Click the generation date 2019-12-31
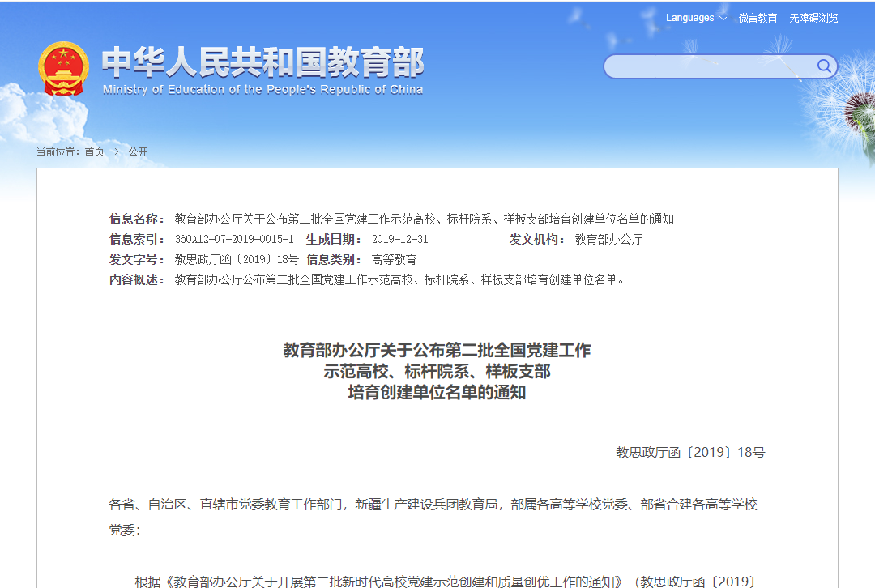The height and width of the screenshot is (588, 875). click(x=399, y=239)
